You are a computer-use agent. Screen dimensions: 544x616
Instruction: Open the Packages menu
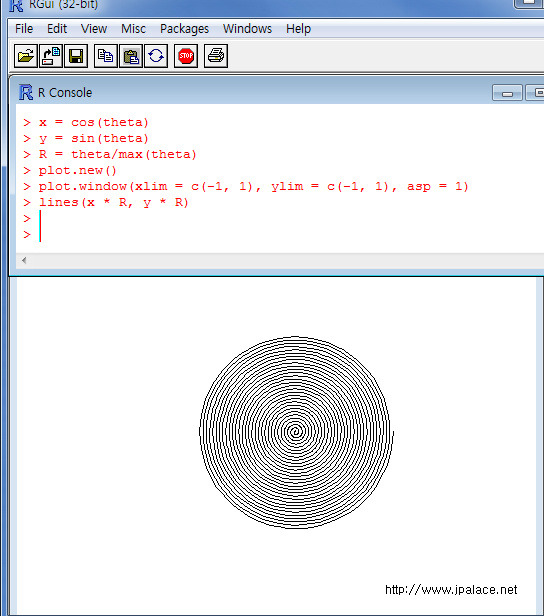tap(184, 29)
